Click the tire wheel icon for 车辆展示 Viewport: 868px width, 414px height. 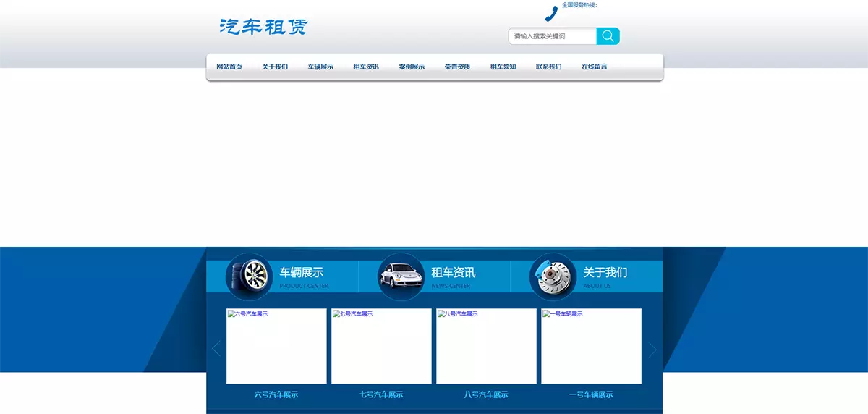(249, 276)
